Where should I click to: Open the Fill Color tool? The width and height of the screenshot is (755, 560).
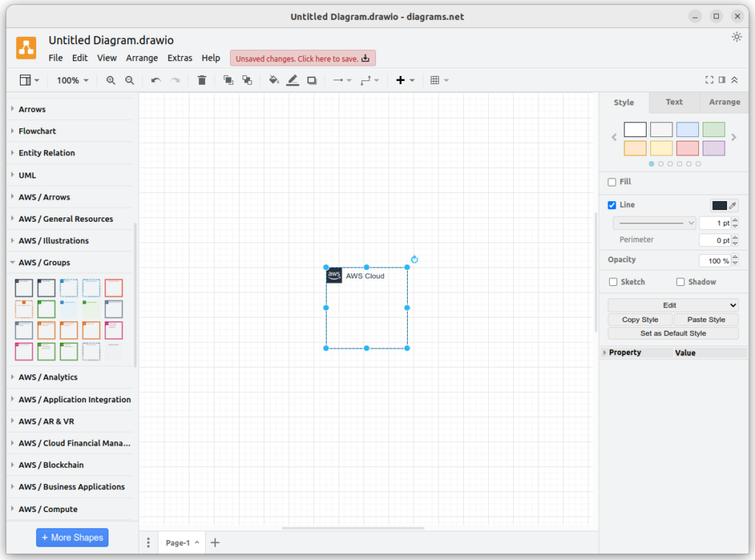point(274,80)
